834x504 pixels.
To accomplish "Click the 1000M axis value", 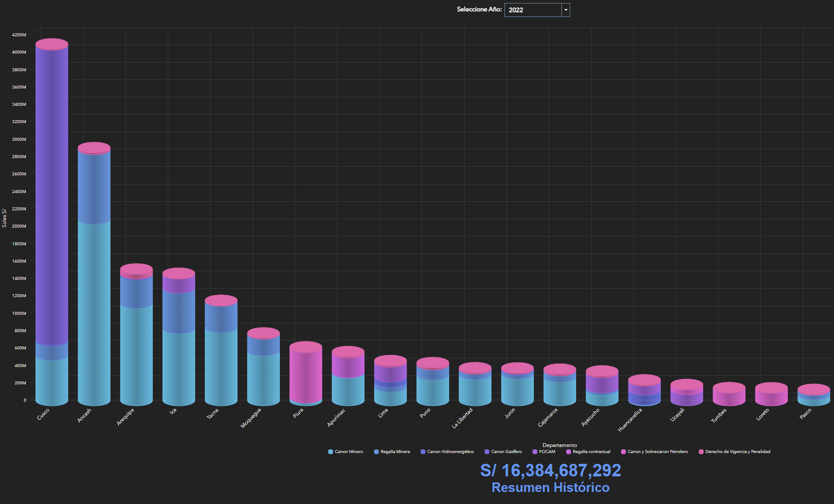I will click(19, 313).
